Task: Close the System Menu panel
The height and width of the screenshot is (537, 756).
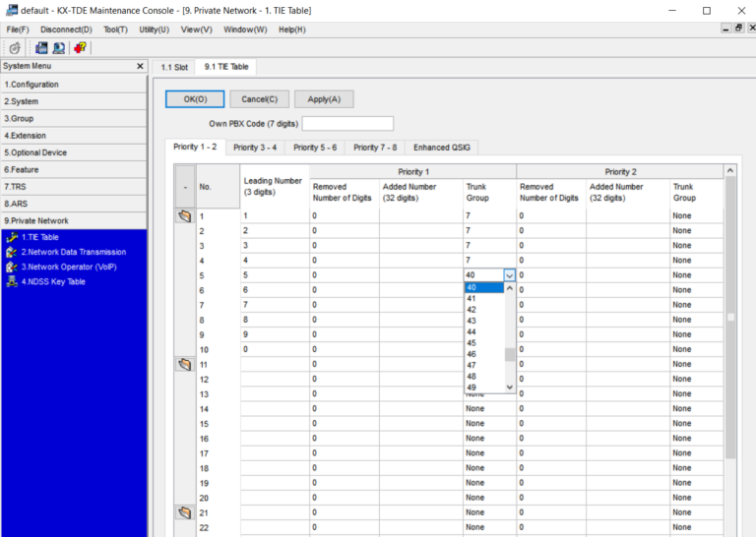Action: (140, 66)
